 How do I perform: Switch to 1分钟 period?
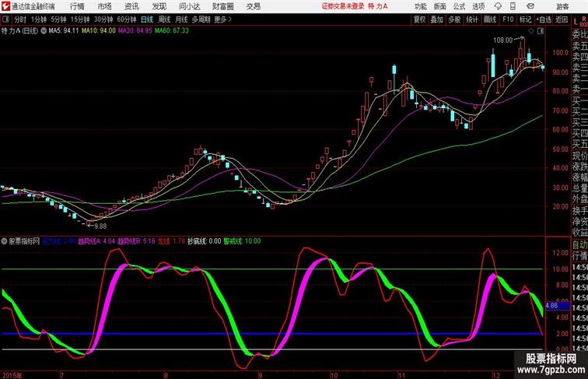(x=39, y=19)
